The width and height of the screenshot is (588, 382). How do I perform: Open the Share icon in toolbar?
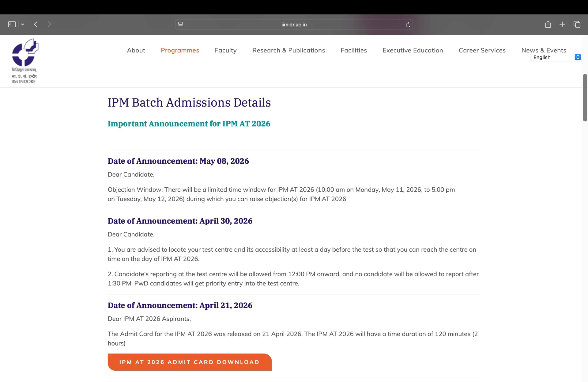click(x=548, y=24)
